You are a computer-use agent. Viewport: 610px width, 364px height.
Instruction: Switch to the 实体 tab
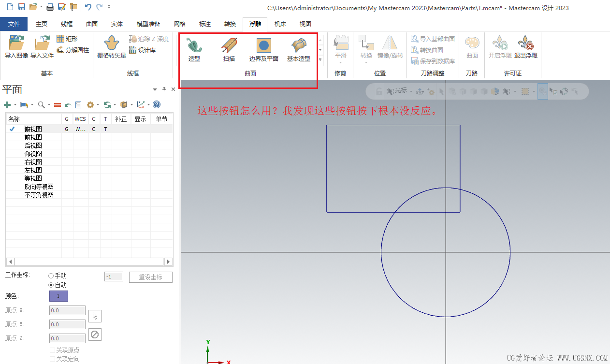(117, 24)
